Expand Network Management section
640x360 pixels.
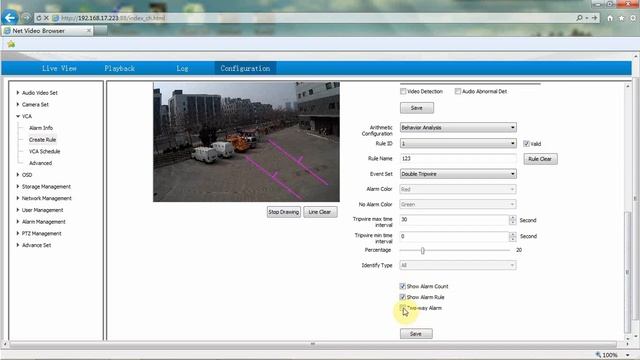(x=47, y=198)
